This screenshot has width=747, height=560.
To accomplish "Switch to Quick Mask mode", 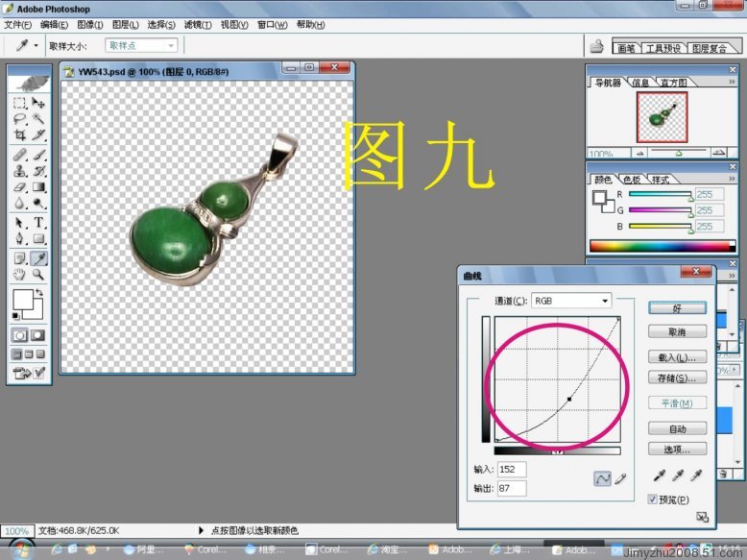I will point(38,335).
